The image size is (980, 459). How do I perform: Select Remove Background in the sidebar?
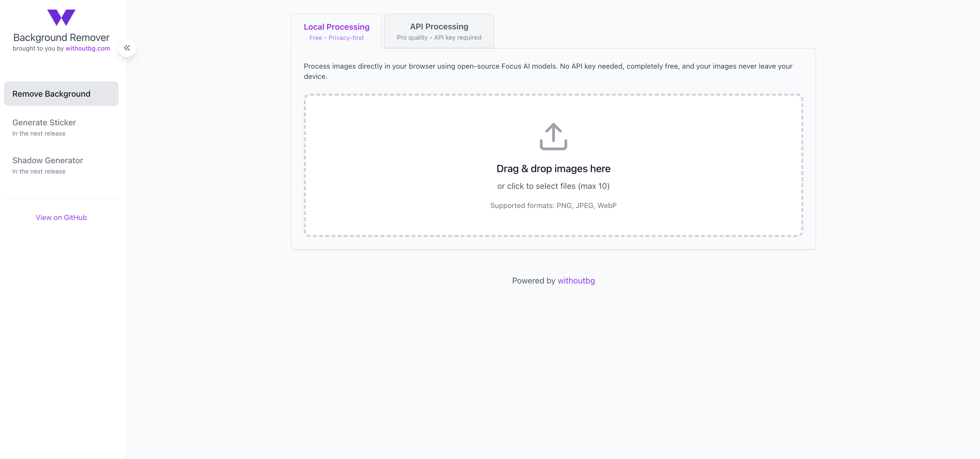61,94
